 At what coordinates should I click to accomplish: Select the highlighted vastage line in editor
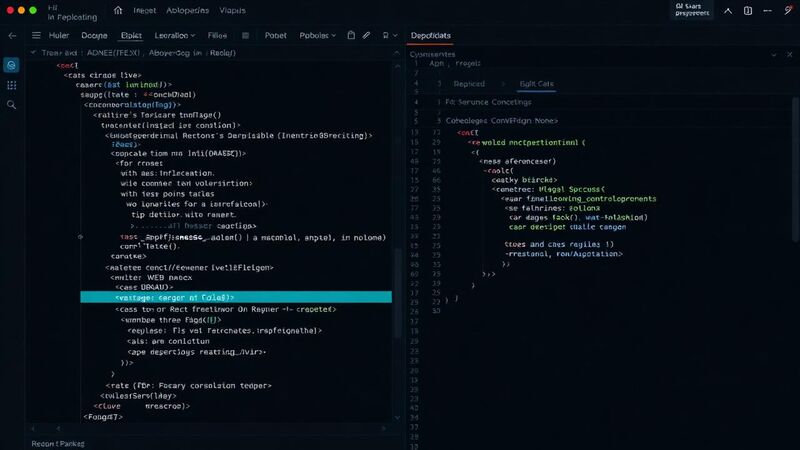(x=236, y=297)
